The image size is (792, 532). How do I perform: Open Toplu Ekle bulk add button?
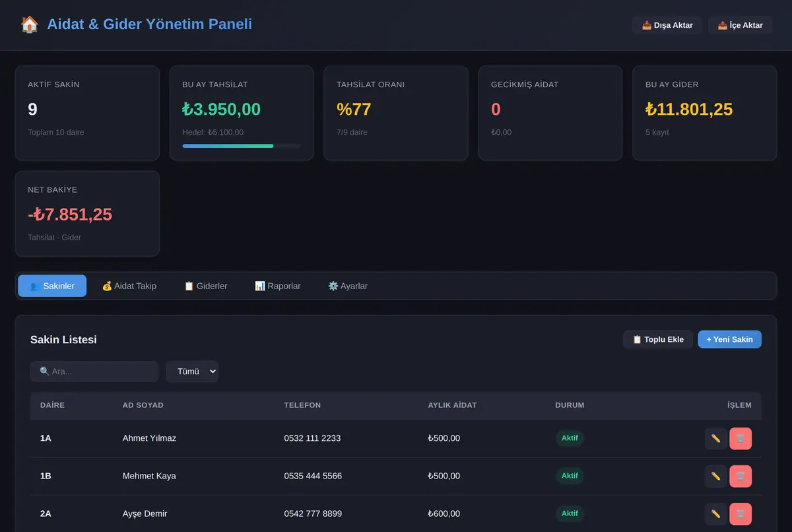(x=658, y=339)
